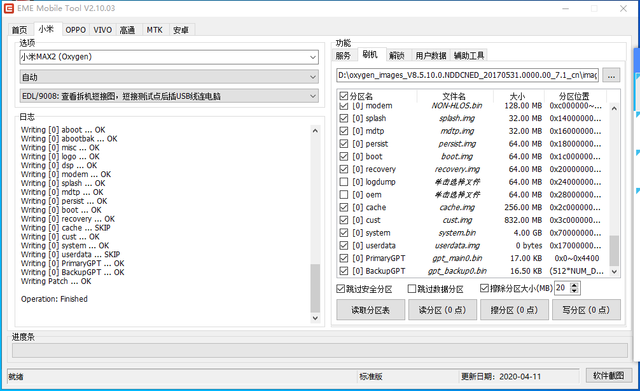The height and width of the screenshot is (391, 640).
Task: Open the 小米MAX2 (Oxygen) model dropdown
Action: (169, 57)
